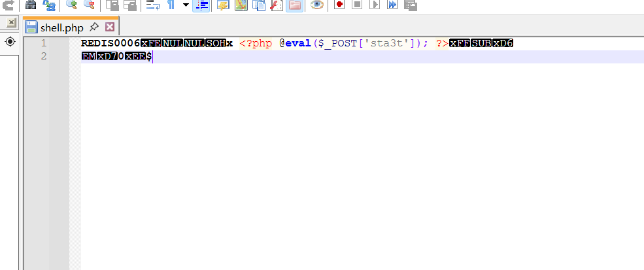Open dropdown arrow beside the pilcrow icon

click(x=186, y=5)
